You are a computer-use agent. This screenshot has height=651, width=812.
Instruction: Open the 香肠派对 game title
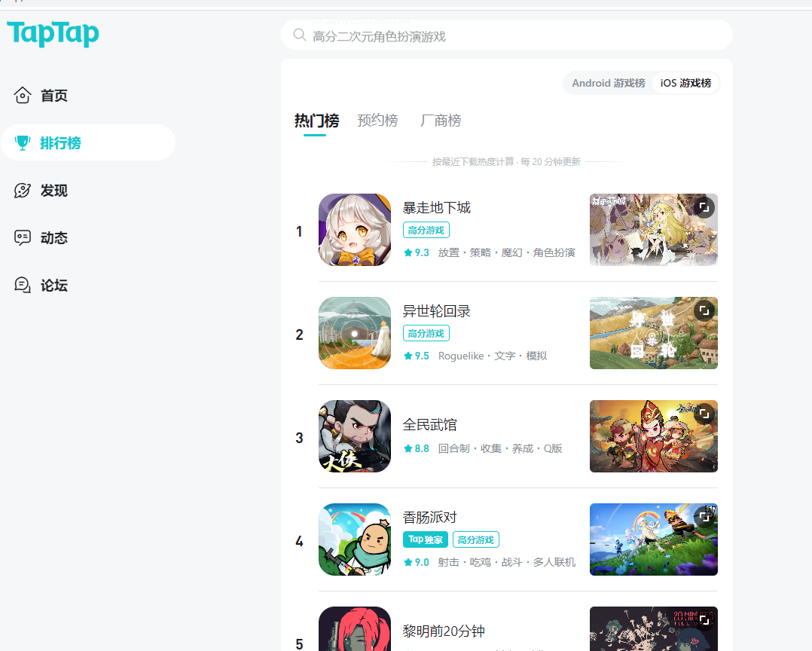(x=430, y=518)
